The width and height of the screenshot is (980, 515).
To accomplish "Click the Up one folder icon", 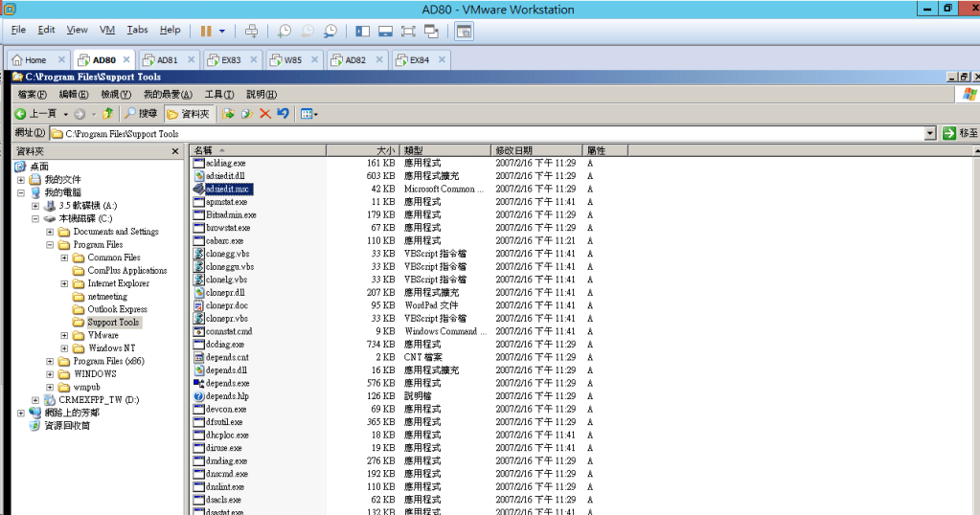I will [107, 114].
